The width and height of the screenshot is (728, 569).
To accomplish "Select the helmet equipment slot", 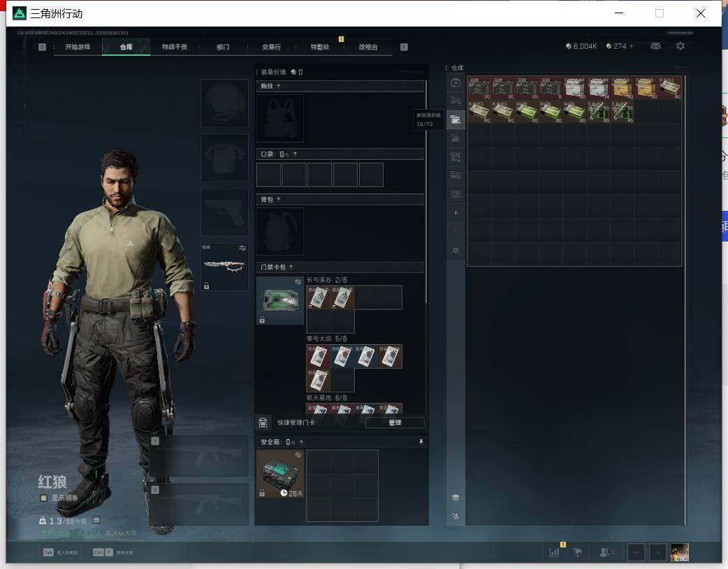I will [224, 103].
